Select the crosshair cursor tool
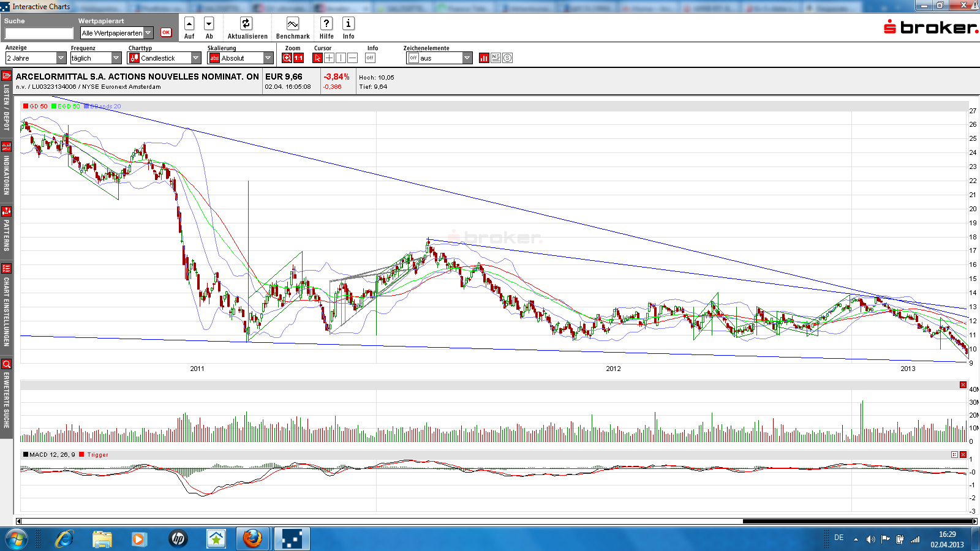 329,58
